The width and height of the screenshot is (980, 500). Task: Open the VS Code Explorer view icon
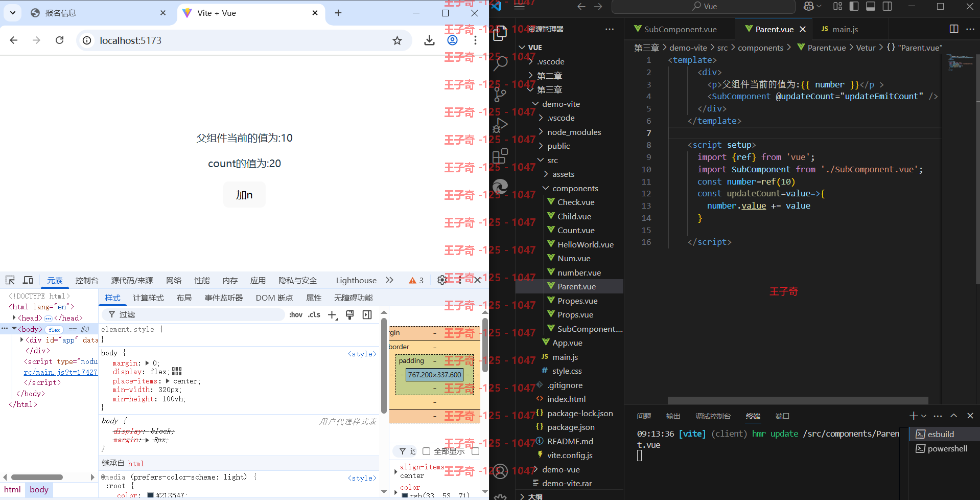click(x=500, y=33)
